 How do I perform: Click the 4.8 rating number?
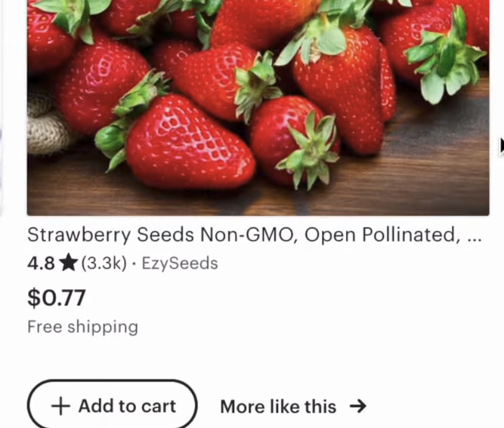(41, 263)
